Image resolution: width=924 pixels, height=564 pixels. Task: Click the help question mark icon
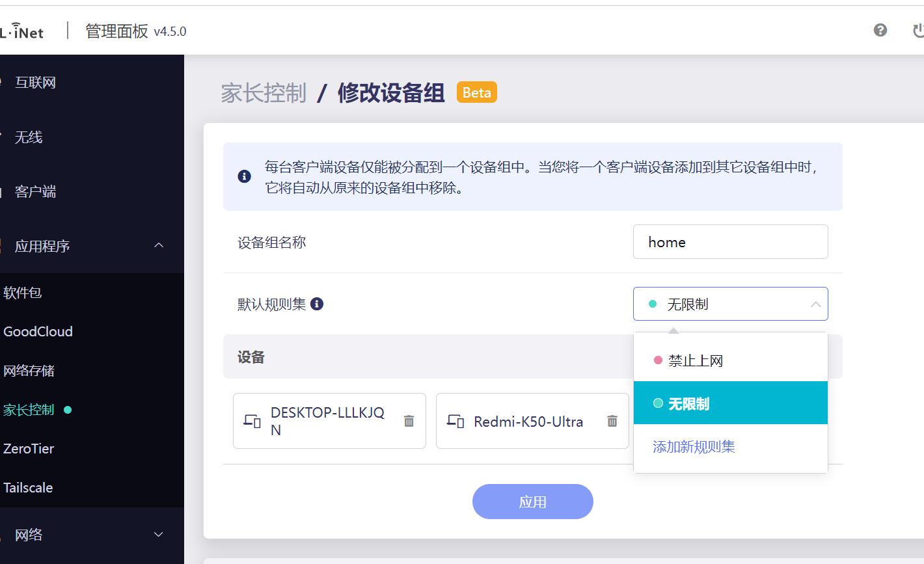[x=880, y=30]
